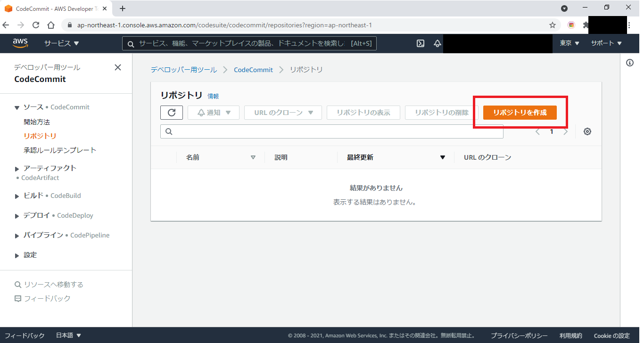Open the notifications bell icon
Image resolution: width=644 pixels, height=343 pixels.
(437, 43)
